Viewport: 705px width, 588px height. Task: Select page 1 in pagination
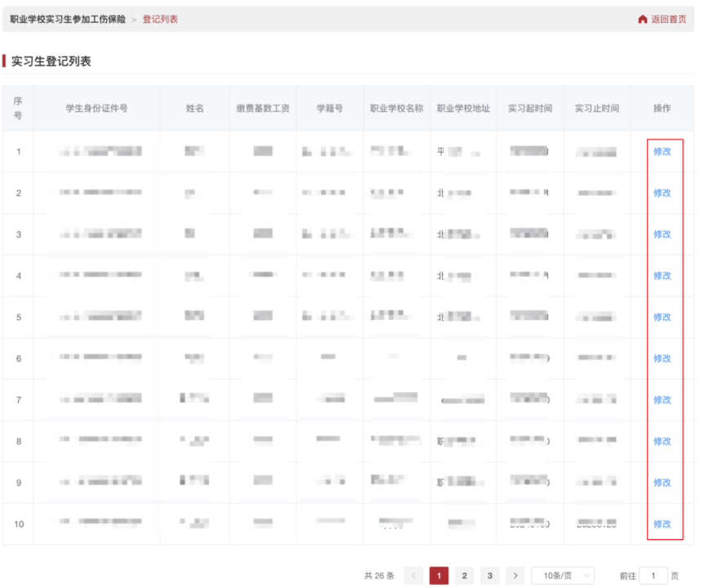point(440,576)
